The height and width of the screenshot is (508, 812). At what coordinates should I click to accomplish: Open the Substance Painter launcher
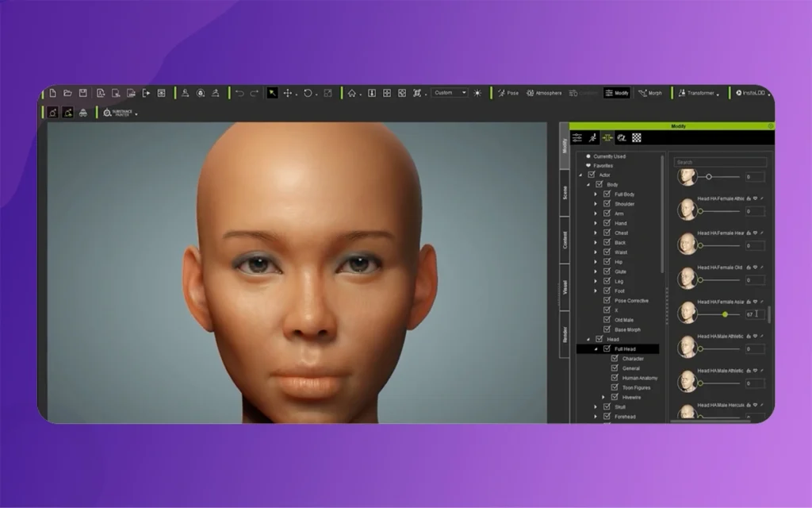pos(119,113)
